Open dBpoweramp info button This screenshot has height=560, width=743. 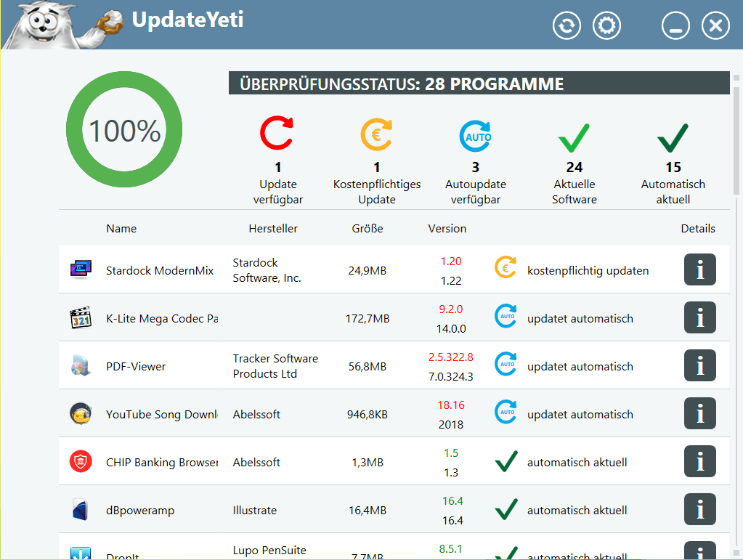699,510
